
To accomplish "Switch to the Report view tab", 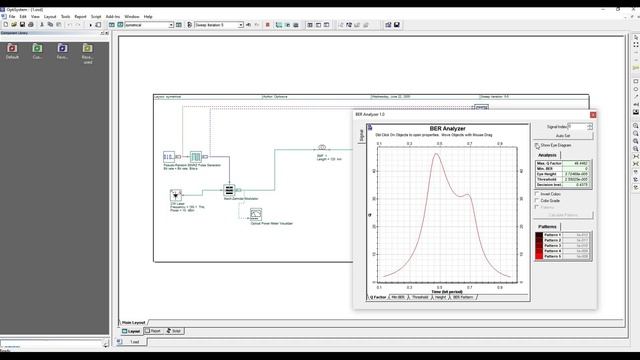I will (153, 331).
